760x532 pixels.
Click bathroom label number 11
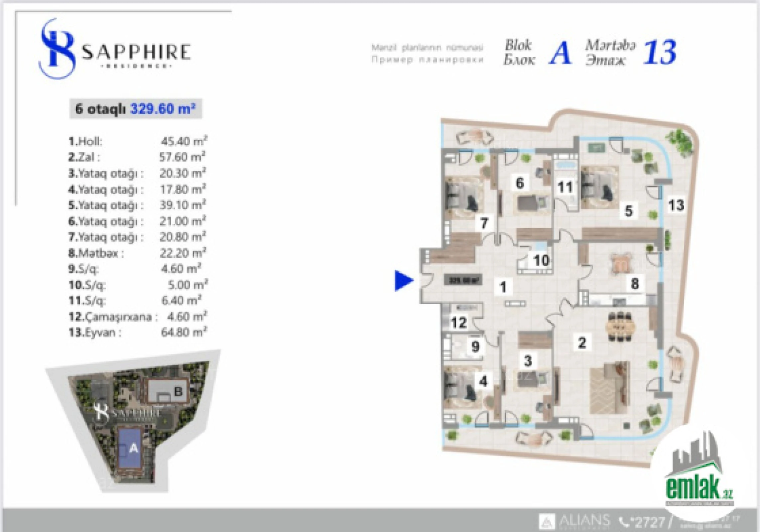point(565,187)
